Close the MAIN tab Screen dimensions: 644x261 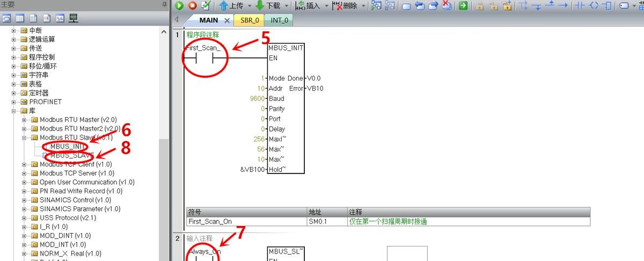227,20
